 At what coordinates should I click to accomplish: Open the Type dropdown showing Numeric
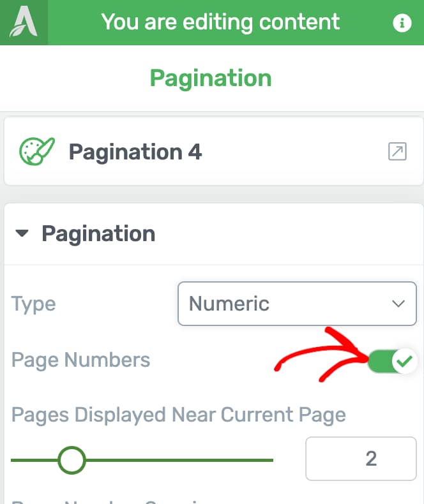click(x=297, y=304)
